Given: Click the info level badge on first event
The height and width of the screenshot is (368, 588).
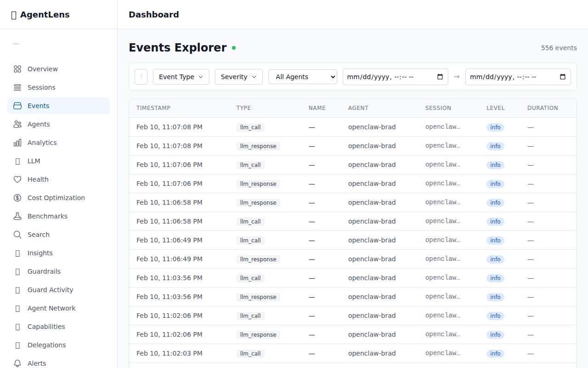Looking at the screenshot, I should 495,127.
